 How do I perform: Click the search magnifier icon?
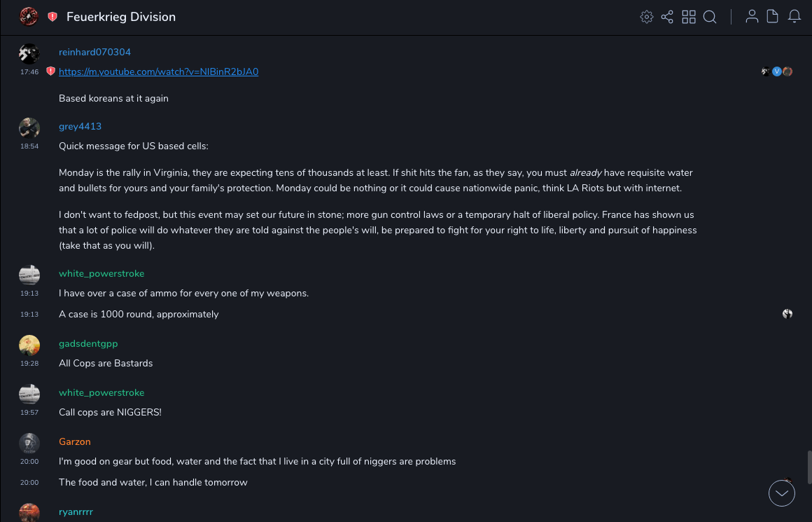[710, 17]
